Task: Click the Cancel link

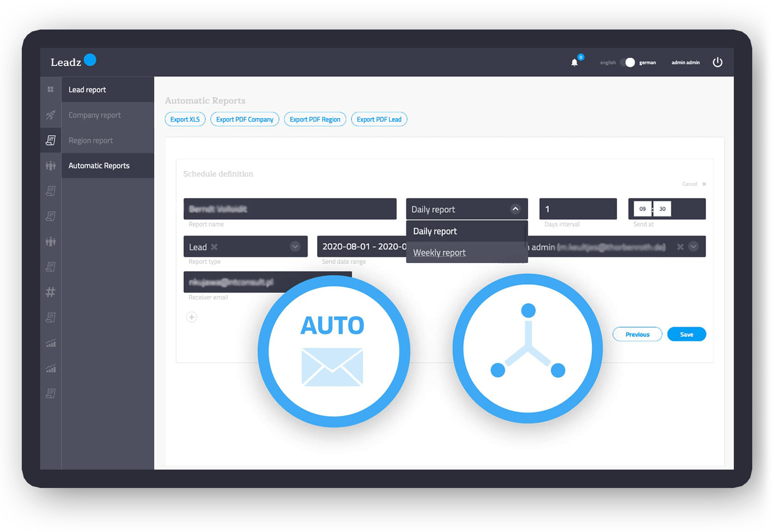Action: (x=690, y=184)
